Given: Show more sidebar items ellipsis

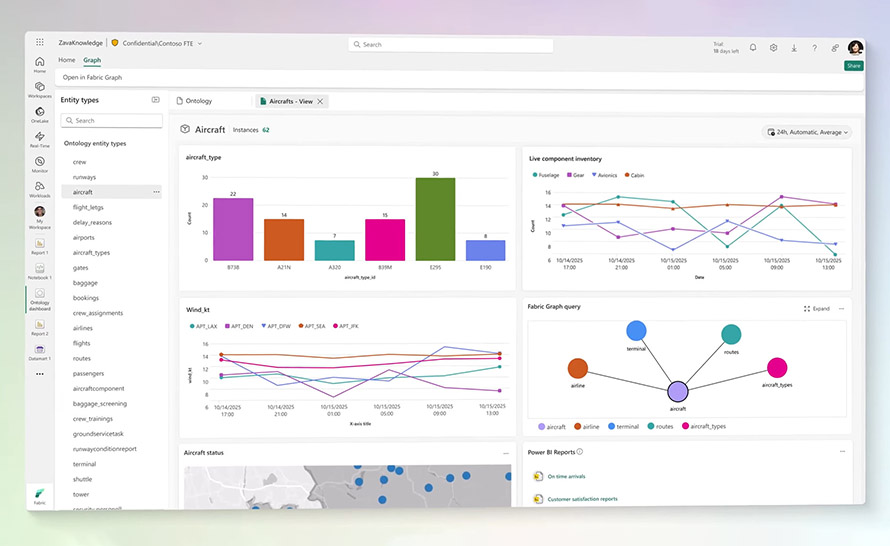Looking at the screenshot, I should point(40,374).
